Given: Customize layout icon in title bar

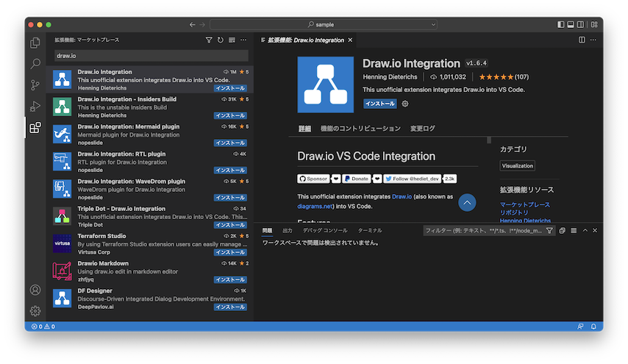Looking at the screenshot, I should point(594,25).
